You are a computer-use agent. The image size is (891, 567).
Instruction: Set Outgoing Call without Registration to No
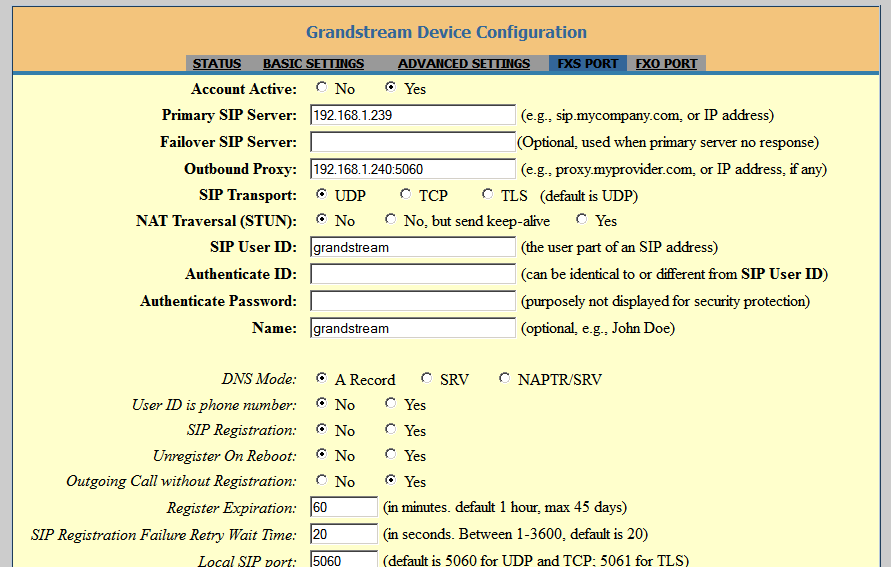pos(322,480)
